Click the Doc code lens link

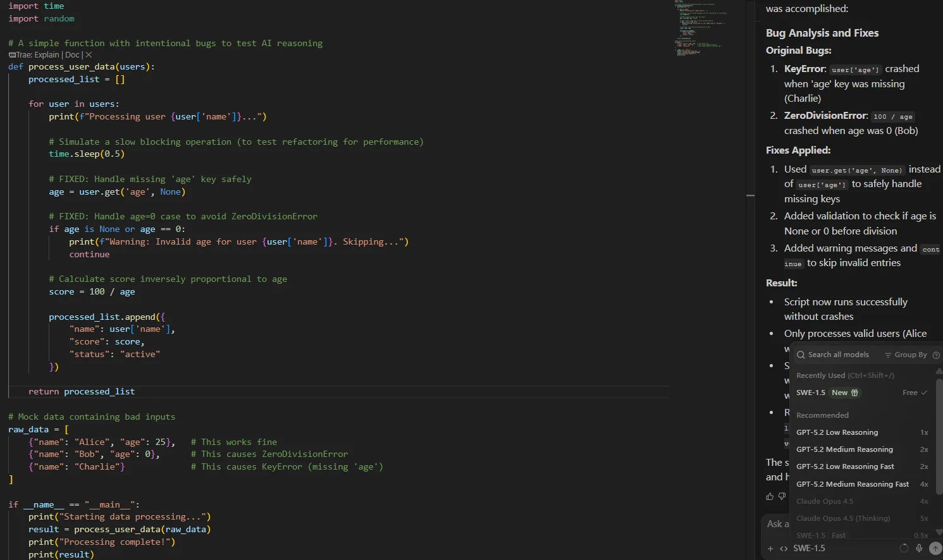pos(72,55)
